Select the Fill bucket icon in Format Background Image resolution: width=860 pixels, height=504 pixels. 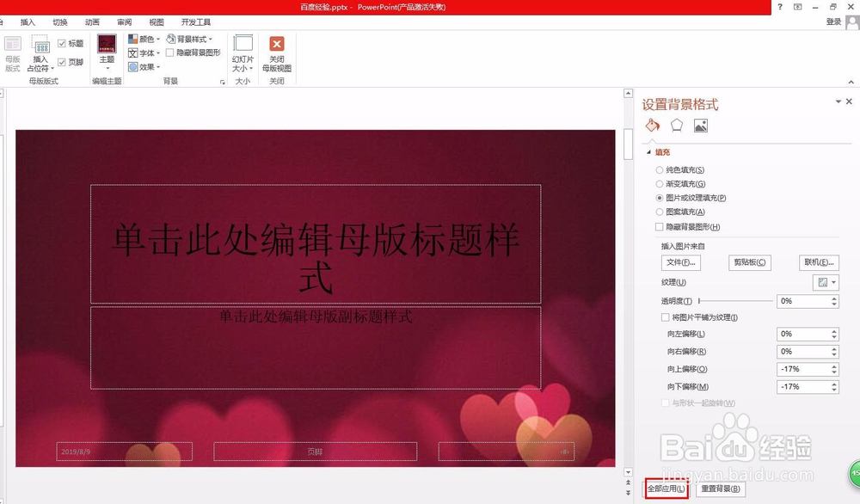click(x=651, y=125)
